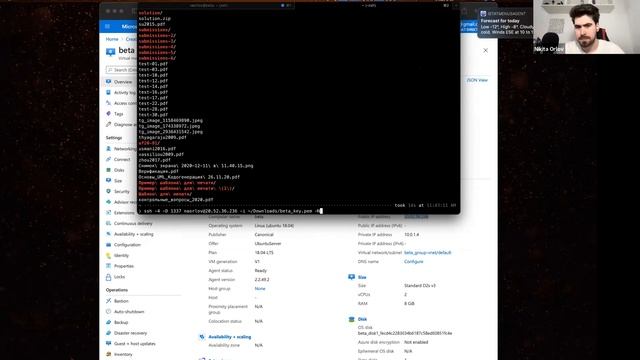Click the Identity key icon
640x360 pixels.
coord(109,255)
